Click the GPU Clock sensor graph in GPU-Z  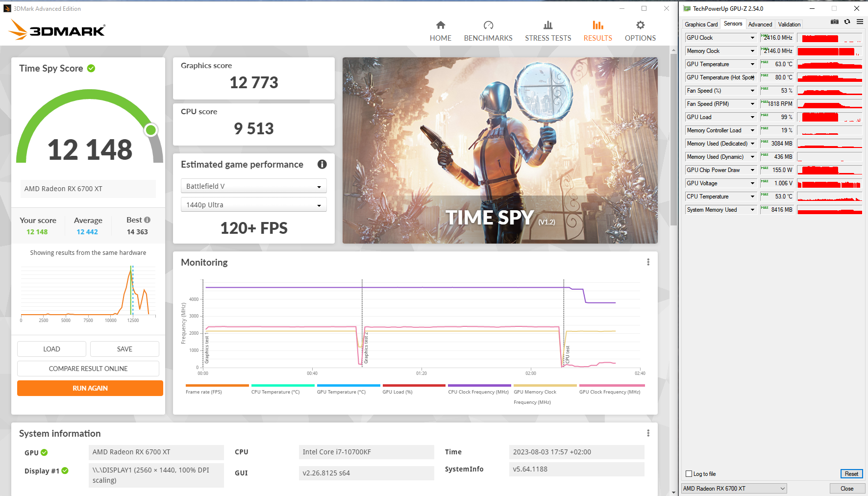coord(829,38)
